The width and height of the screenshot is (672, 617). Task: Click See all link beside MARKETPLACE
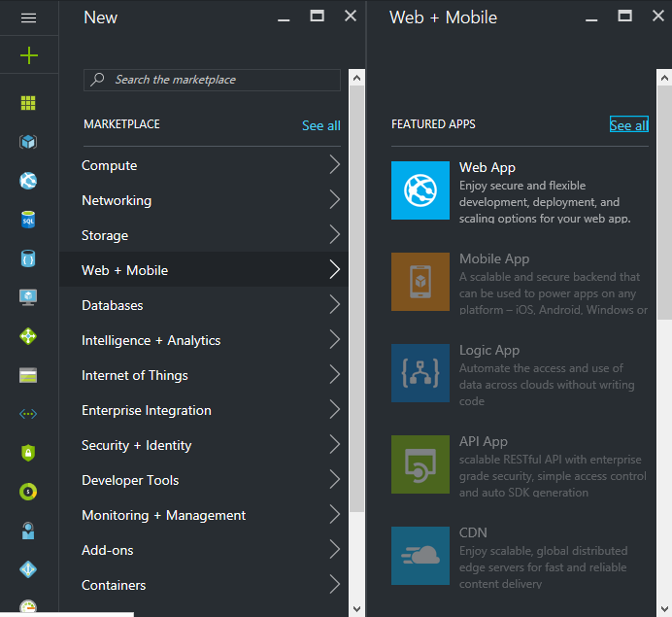321,125
